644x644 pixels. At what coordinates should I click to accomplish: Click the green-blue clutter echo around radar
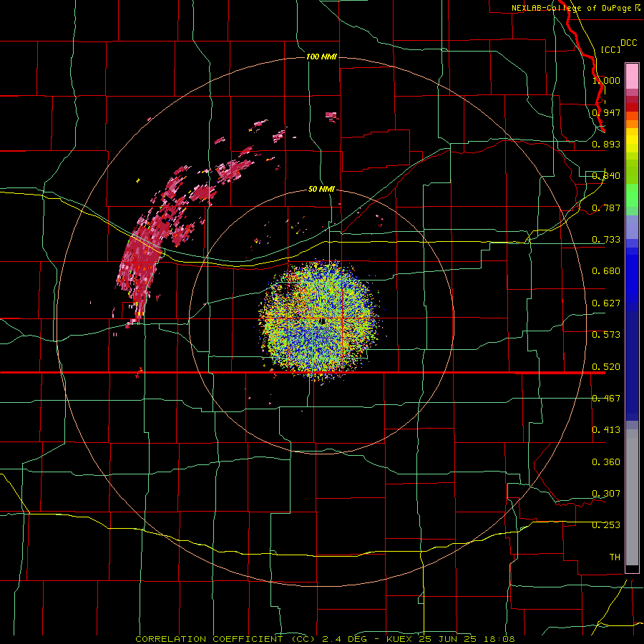(x=319, y=321)
